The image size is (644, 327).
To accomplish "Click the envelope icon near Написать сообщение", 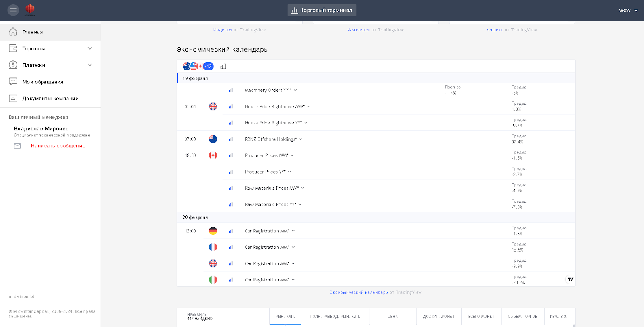I will pyautogui.click(x=17, y=146).
